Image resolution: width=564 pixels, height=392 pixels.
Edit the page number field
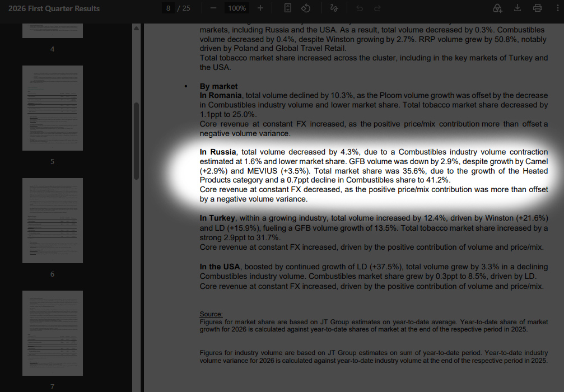[168, 8]
